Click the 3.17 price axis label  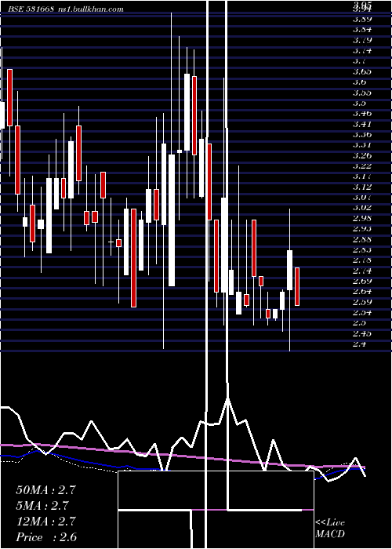click(362, 176)
